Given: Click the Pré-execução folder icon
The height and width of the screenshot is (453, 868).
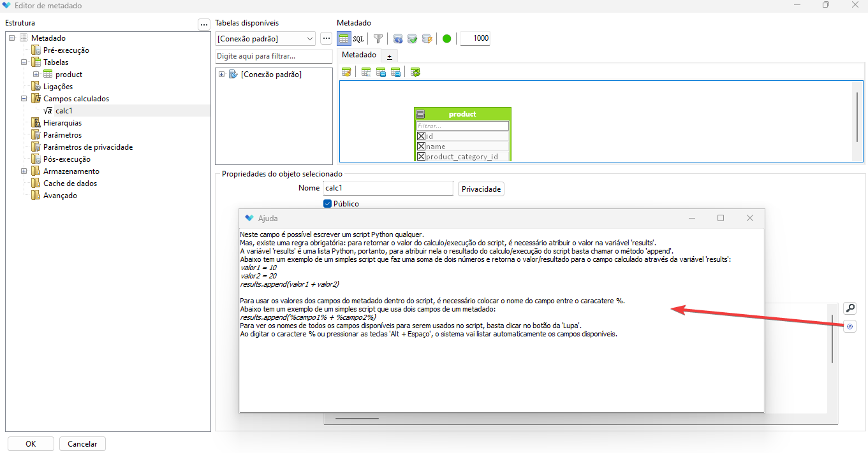Looking at the screenshot, I should 36,50.
